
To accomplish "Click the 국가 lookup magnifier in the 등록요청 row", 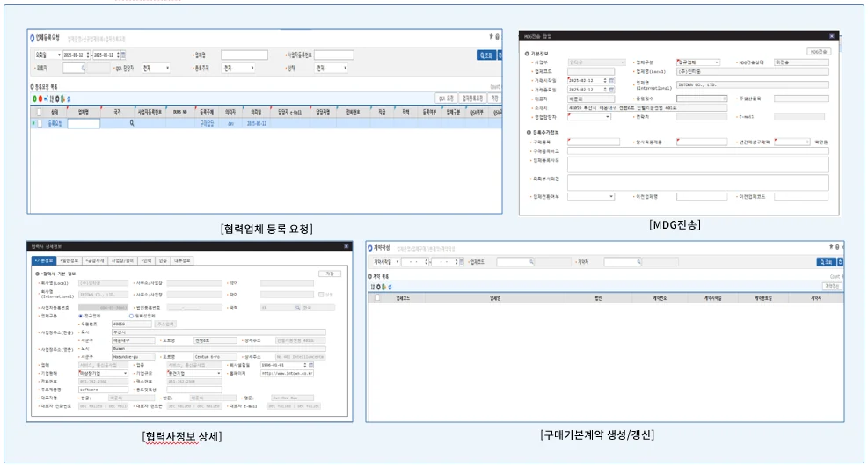I will point(132,123).
